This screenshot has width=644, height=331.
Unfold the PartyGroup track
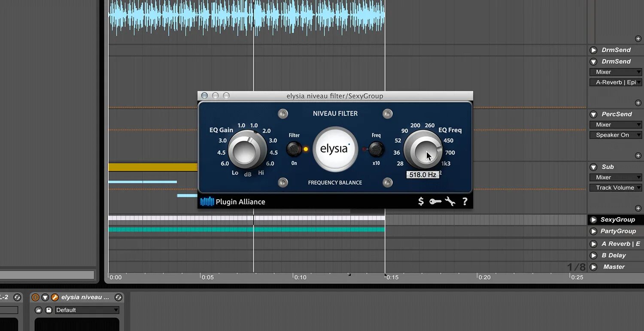click(593, 231)
